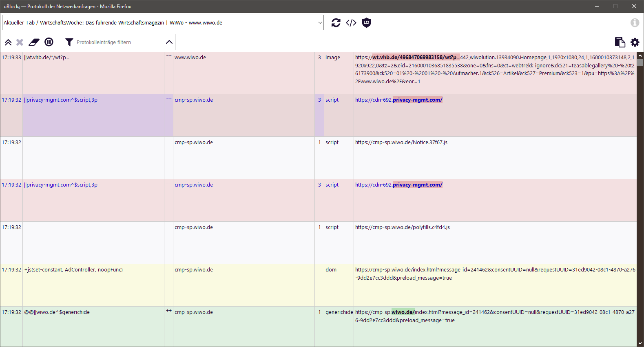Open the uBlock Origin shield popup
The height and width of the screenshot is (347, 644).
pos(367,23)
